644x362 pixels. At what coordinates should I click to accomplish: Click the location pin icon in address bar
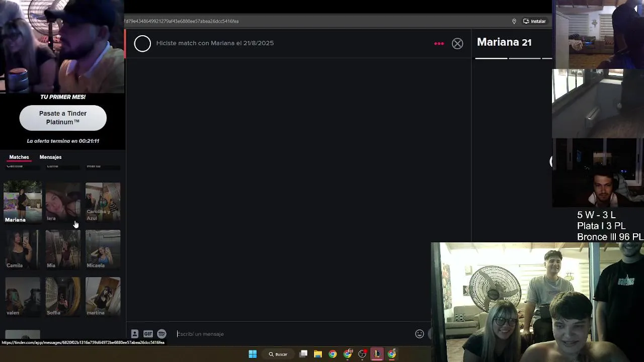(x=514, y=21)
